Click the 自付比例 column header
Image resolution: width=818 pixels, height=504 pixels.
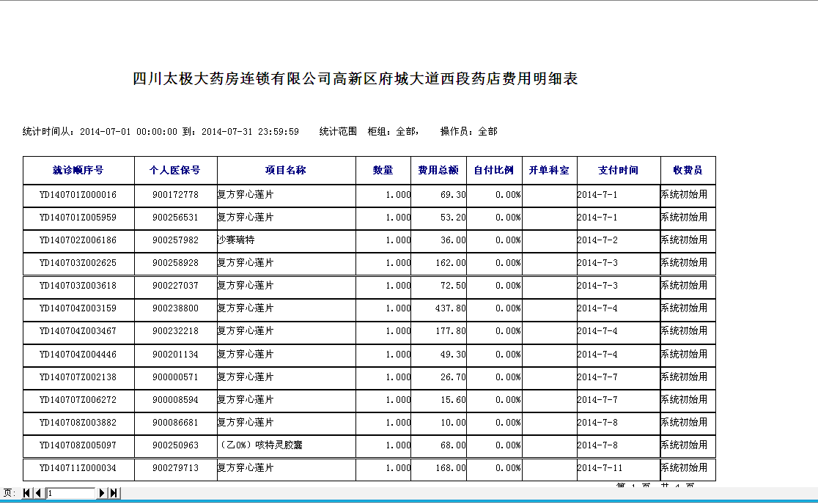coord(493,171)
